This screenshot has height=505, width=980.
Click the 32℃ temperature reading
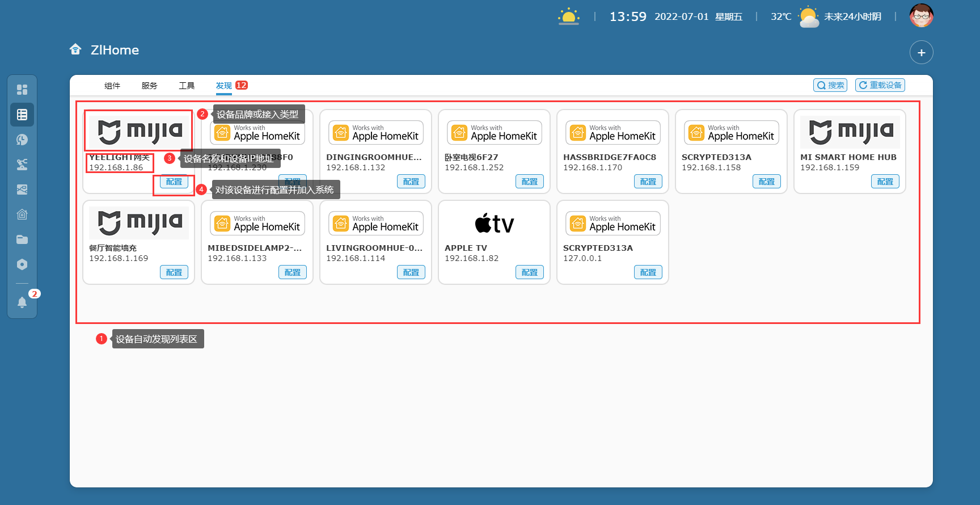[781, 16]
